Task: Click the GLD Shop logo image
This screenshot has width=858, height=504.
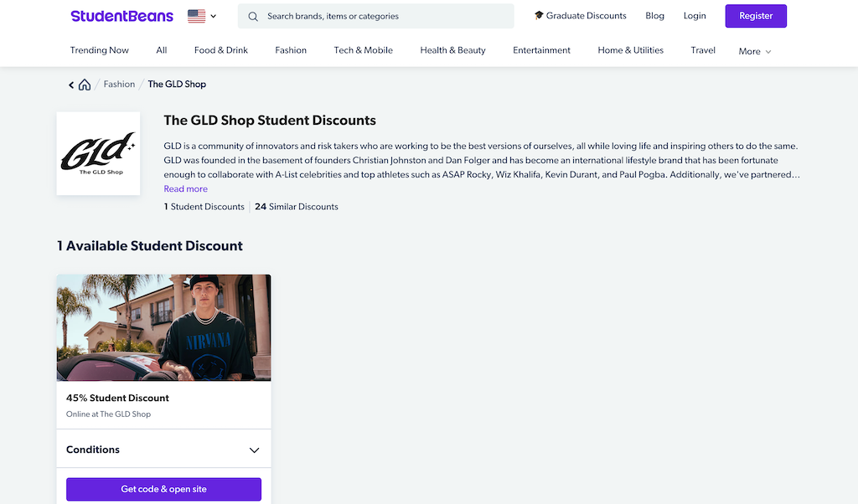Action: click(99, 153)
